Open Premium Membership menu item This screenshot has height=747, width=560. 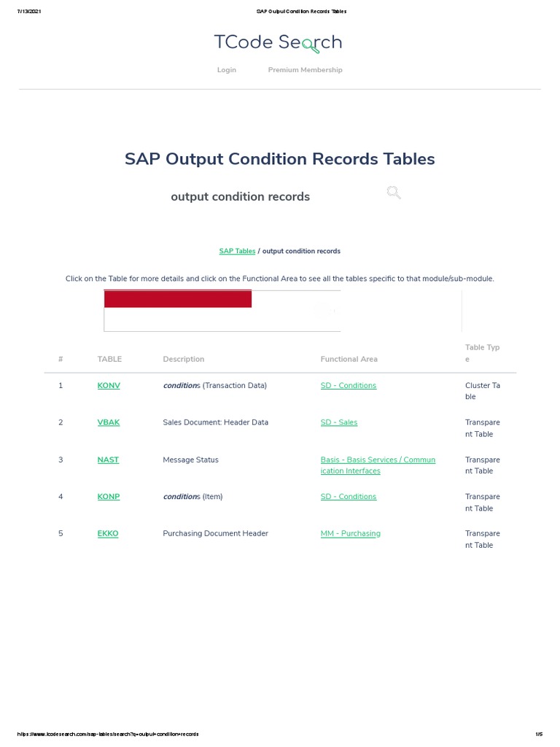click(x=305, y=70)
